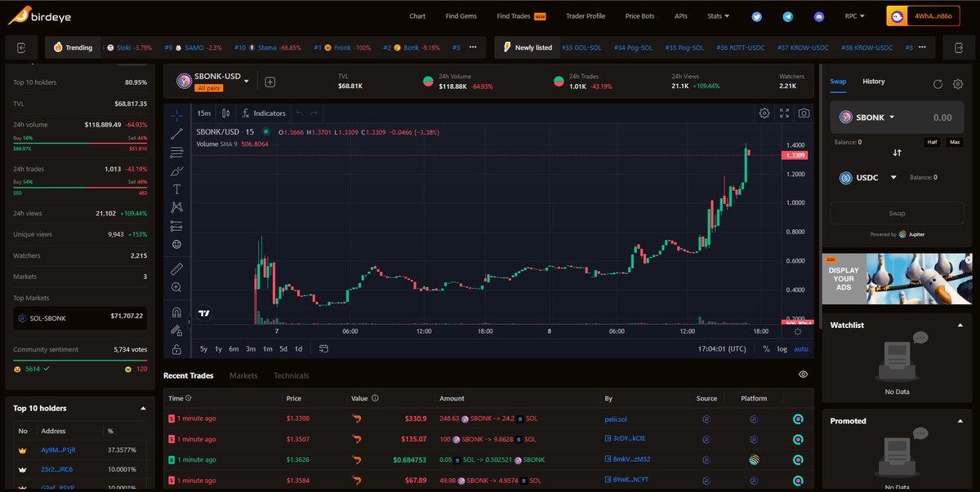
Task: Choose token via USDC swap dropdown
Action: (x=869, y=177)
